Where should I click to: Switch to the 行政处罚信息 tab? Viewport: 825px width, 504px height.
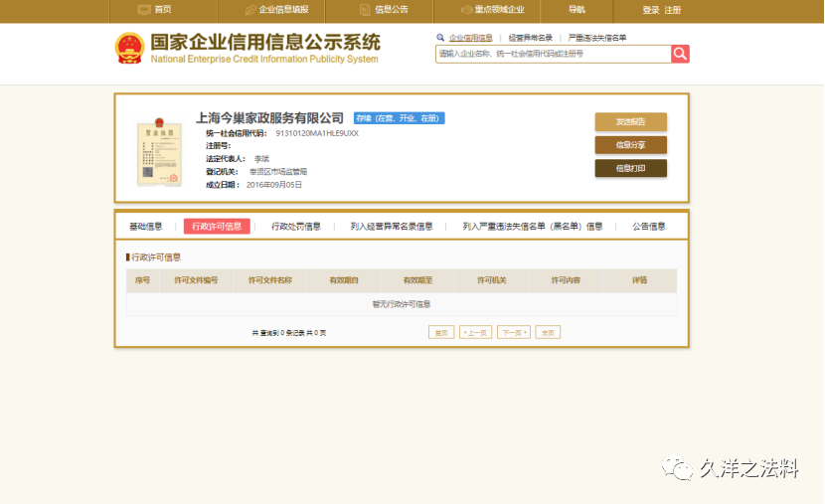click(296, 227)
